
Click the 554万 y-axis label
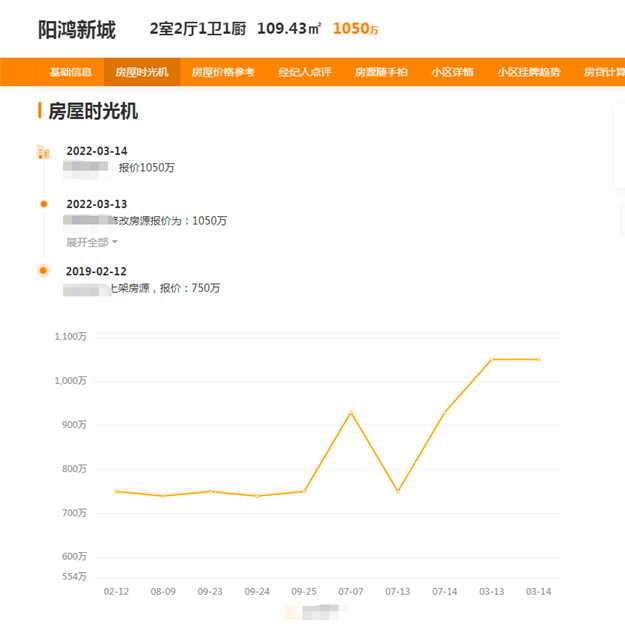click(x=74, y=577)
